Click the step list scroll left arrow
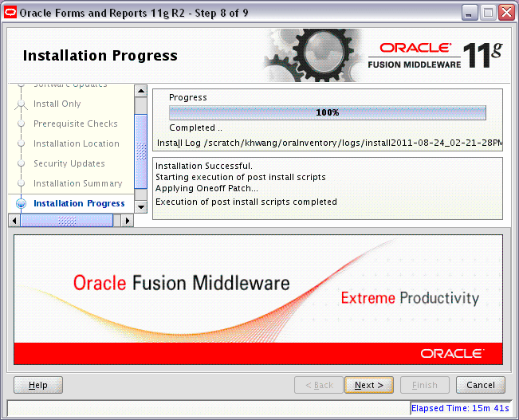The image size is (519, 420). point(14,221)
